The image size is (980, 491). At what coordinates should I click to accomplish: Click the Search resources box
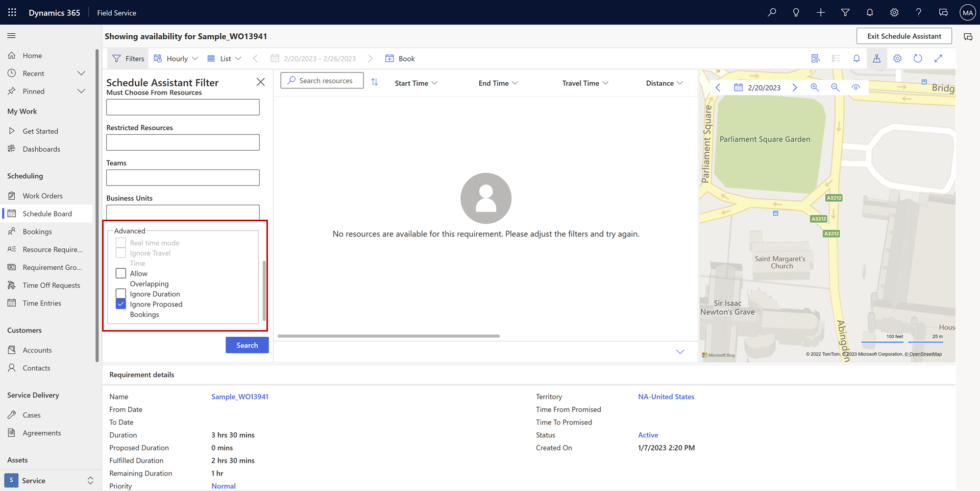322,81
